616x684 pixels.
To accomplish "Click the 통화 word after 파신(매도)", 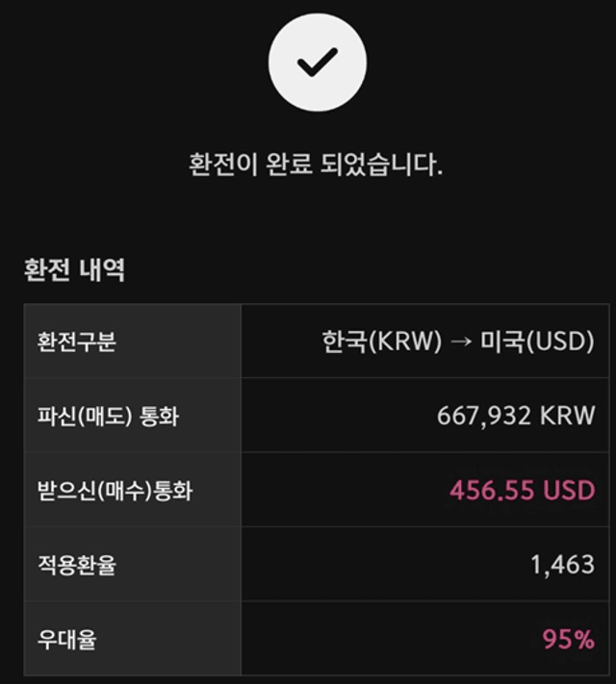I will [x=159, y=417].
